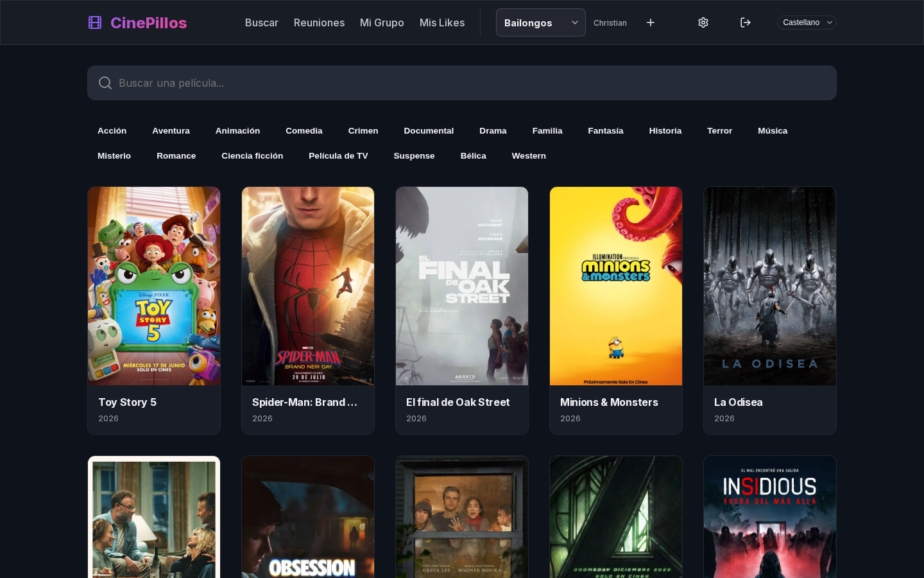Select the Bélica genre chip
Image resolution: width=924 pixels, height=578 pixels.
pyautogui.click(x=474, y=155)
